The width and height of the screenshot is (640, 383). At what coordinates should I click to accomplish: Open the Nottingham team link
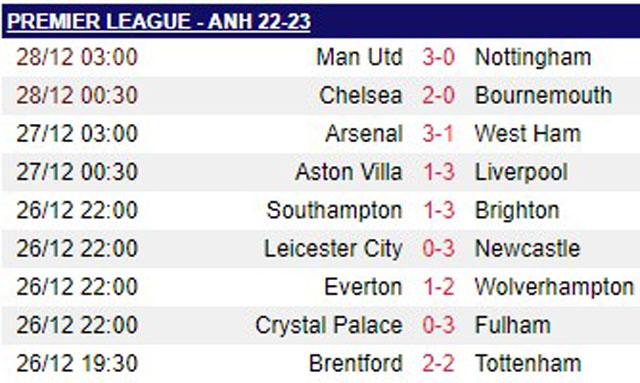click(533, 57)
